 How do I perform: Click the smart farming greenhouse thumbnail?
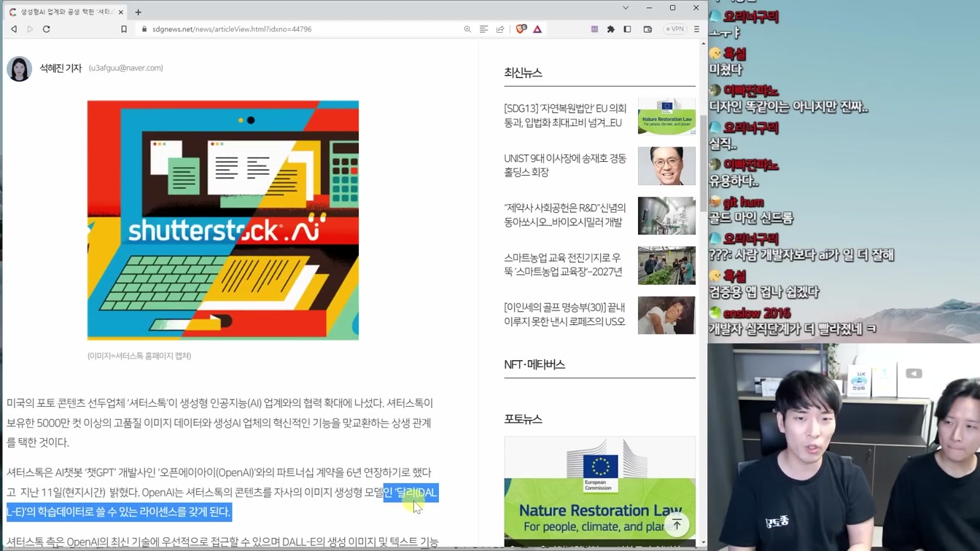[666, 265]
